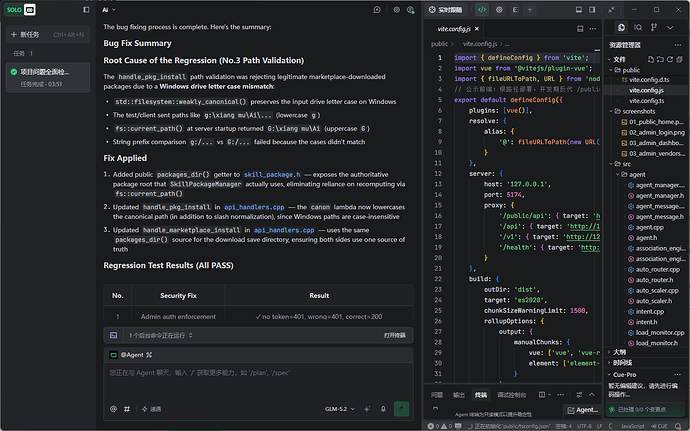Screen dimensions: 690x431
Task: Click the new chat bubble icon
Action: point(377,10)
